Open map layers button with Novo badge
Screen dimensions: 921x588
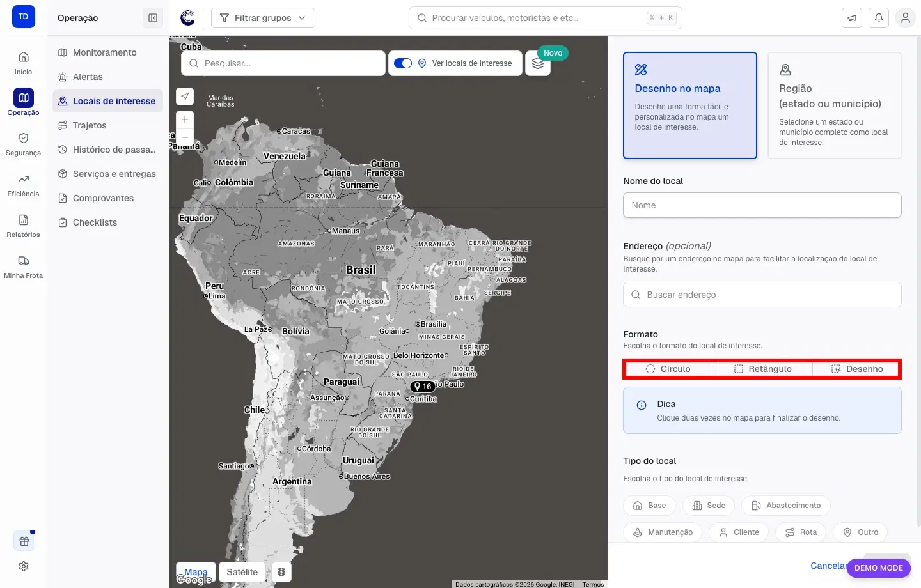[x=538, y=63]
